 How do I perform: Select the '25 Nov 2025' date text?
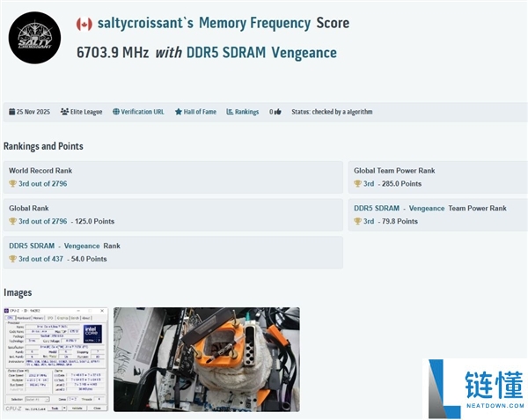(x=33, y=112)
